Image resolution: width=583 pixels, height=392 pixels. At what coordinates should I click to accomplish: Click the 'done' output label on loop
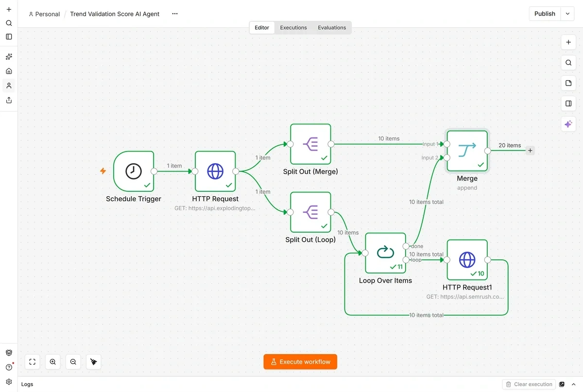[x=417, y=246]
